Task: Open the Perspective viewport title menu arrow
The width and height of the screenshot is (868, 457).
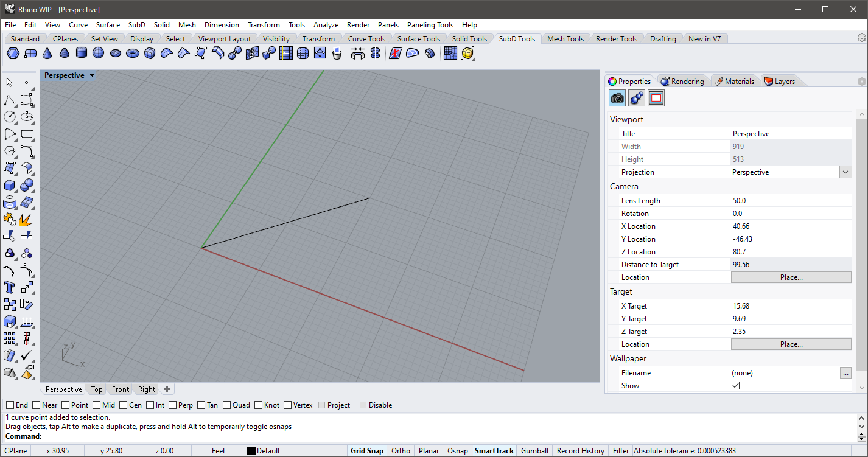Action: [92, 75]
